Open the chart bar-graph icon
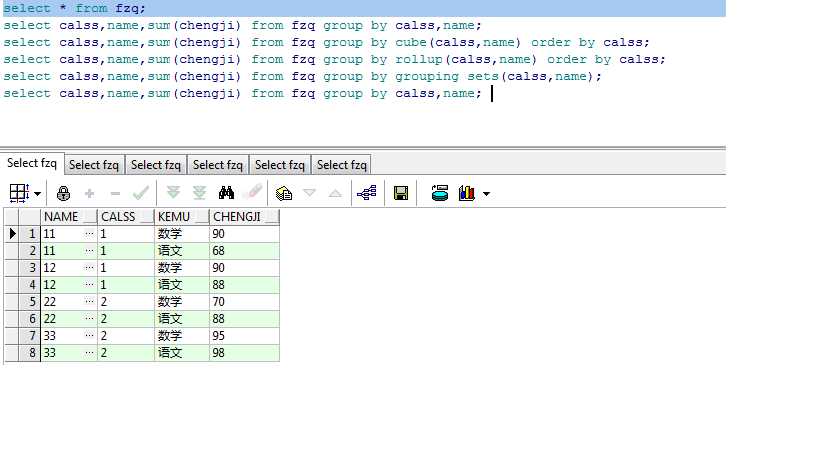This screenshot has height=460, width=819. pyautogui.click(x=466, y=193)
